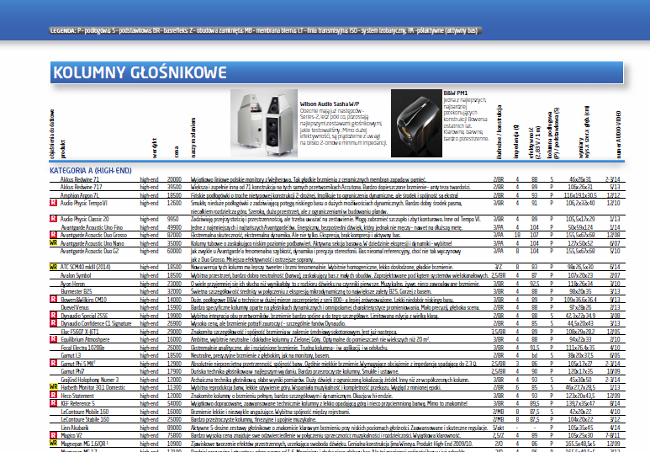This screenshot has height=452, width=650.
Task: Click the rotated 'impedancja' column header
Action: (516, 141)
